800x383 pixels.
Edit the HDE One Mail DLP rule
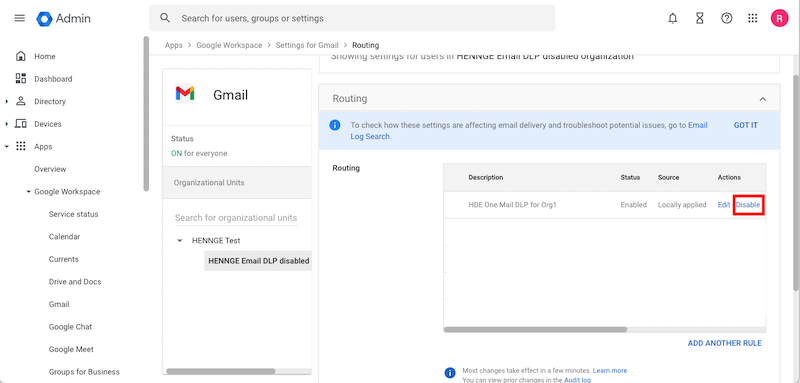click(x=723, y=205)
